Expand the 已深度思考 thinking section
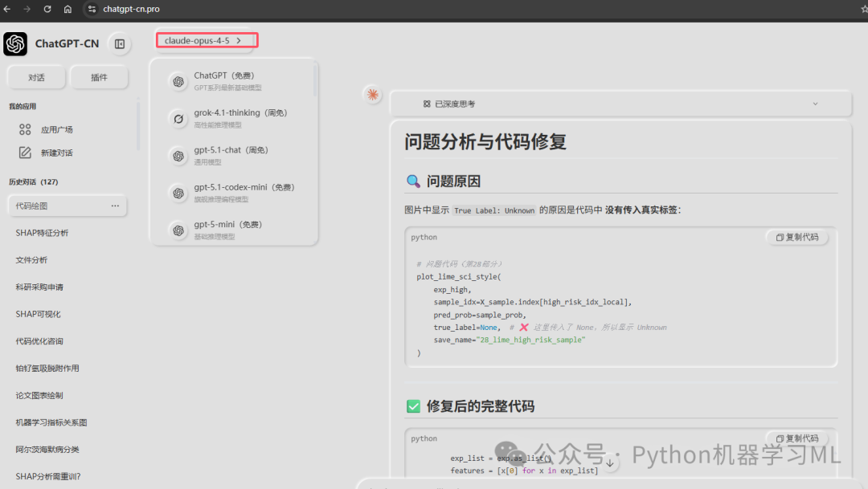This screenshot has height=489, width=868. 620,104
